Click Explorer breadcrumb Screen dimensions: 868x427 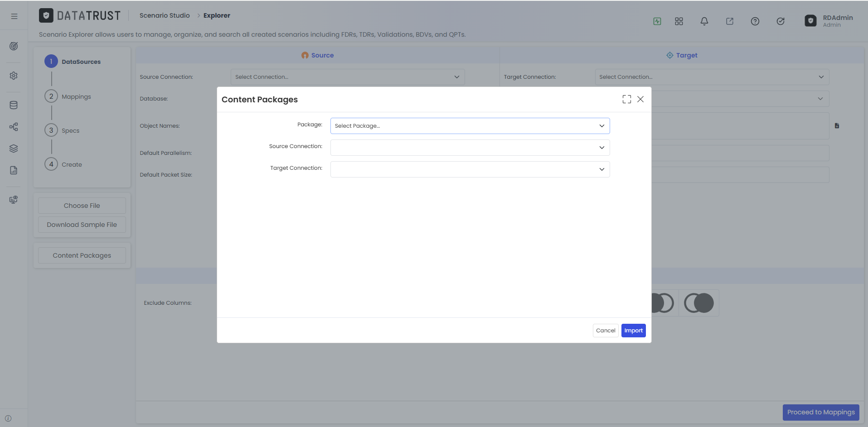coord(217,15)
